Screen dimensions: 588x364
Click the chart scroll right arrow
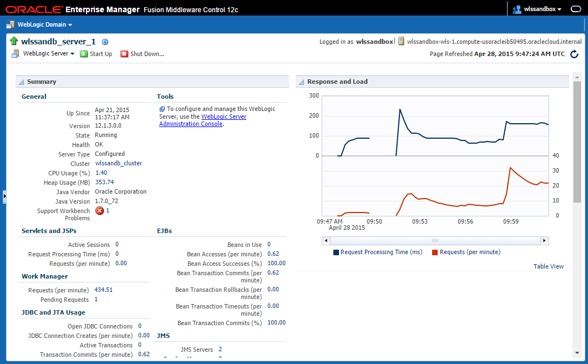[545, 241]
